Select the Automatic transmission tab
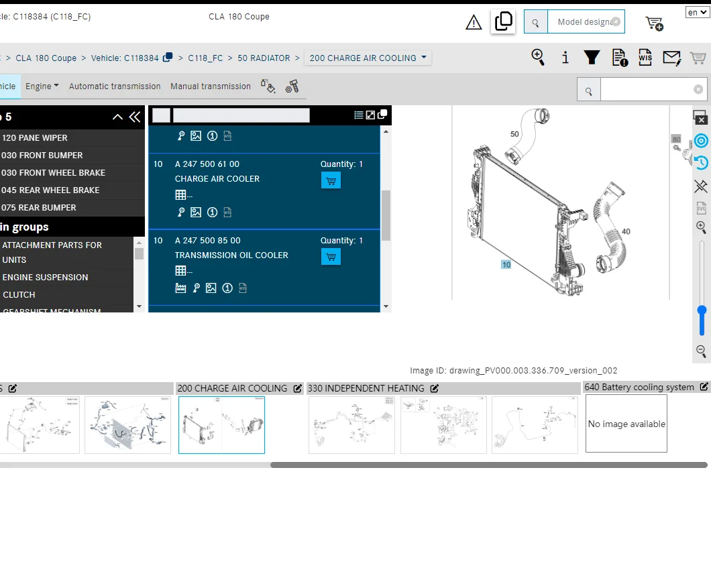 (x=115, y=86)
